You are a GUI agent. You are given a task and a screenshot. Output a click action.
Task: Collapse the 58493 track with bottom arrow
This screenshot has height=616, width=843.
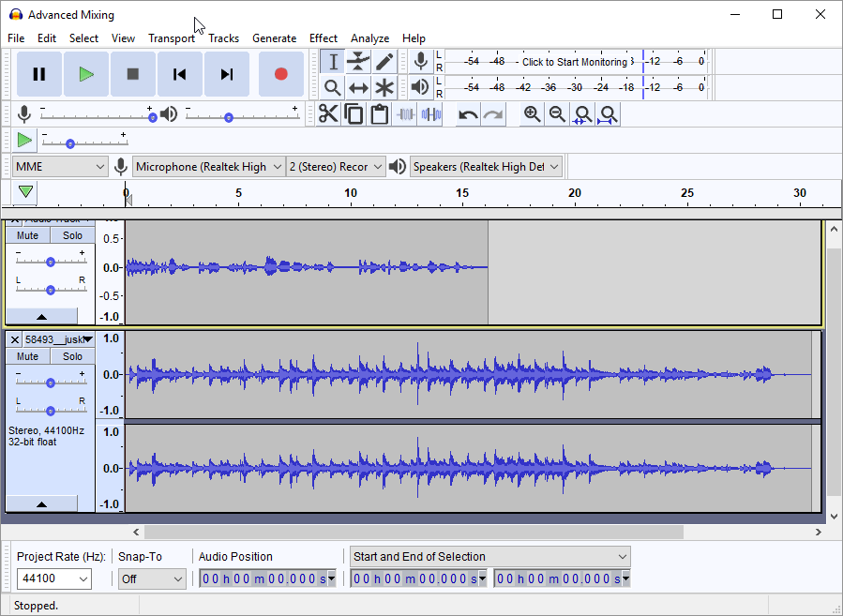point(41,504)
